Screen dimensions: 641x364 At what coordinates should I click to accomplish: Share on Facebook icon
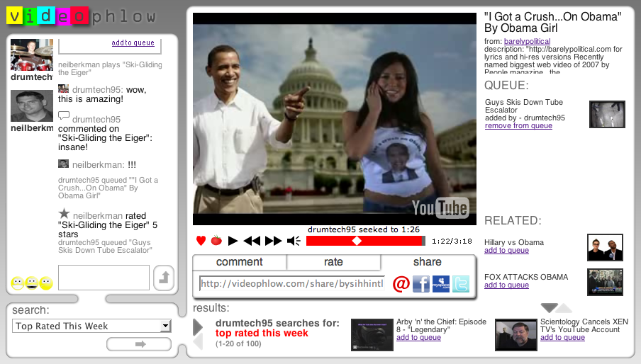pos(421,283)
